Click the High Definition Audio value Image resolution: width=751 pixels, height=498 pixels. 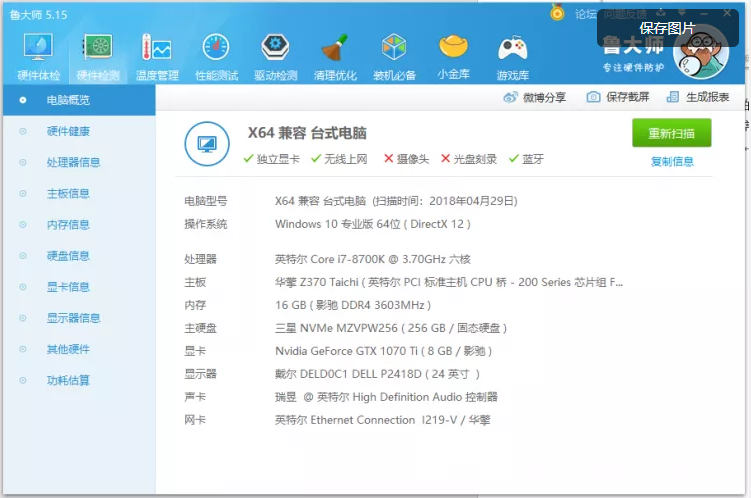point(386,397)
